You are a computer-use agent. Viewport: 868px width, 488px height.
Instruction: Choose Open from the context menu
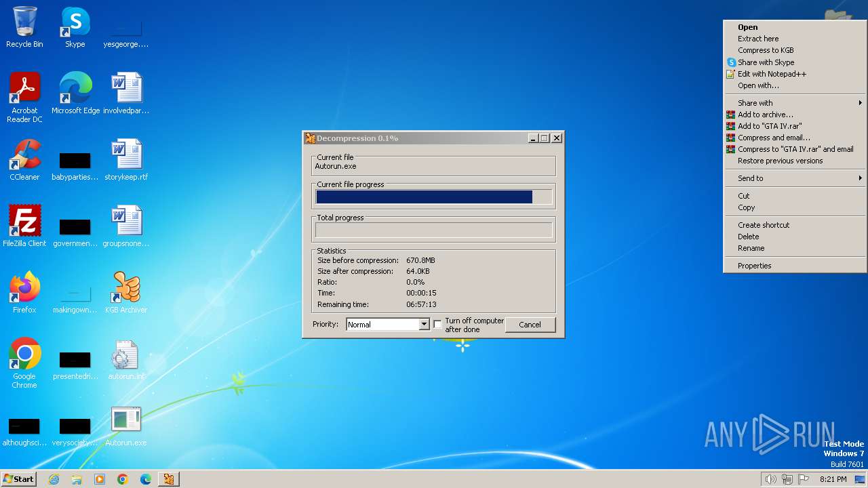(x=795, y=27)
